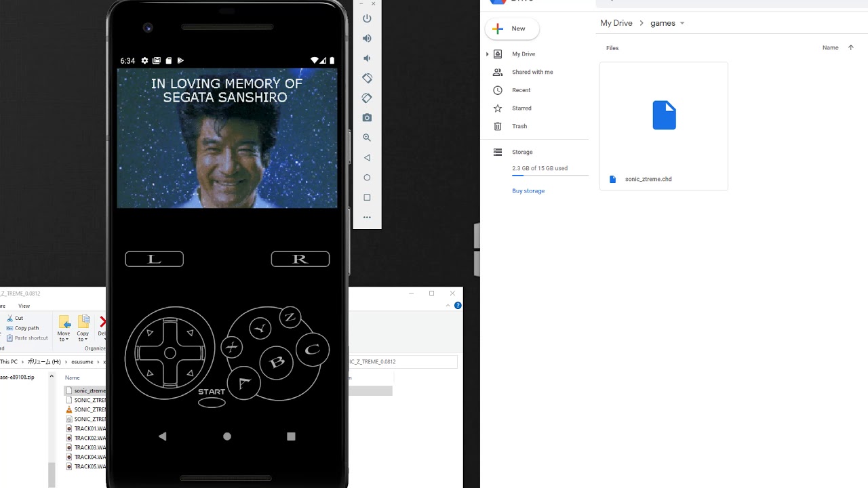The image size is (868, 488).
Task: Click My Drive in the breadcrumb
Action: pyautogui.click(x=616, y=23)
